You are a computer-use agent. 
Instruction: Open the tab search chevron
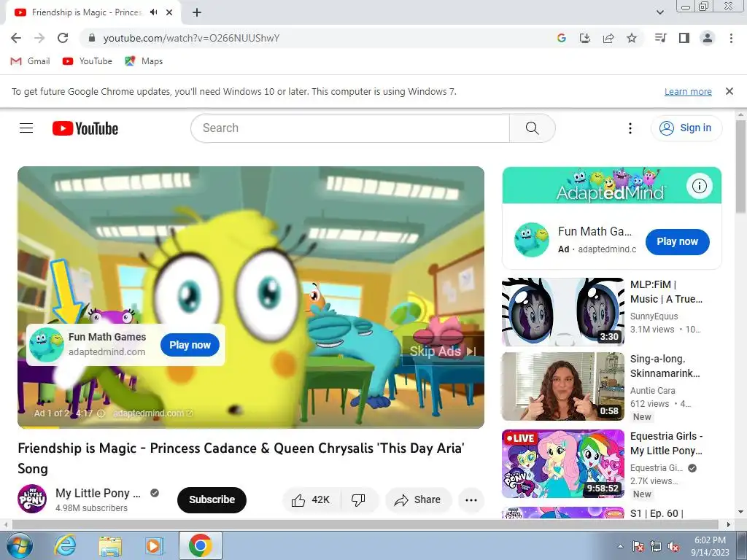(x=660, y=12)
